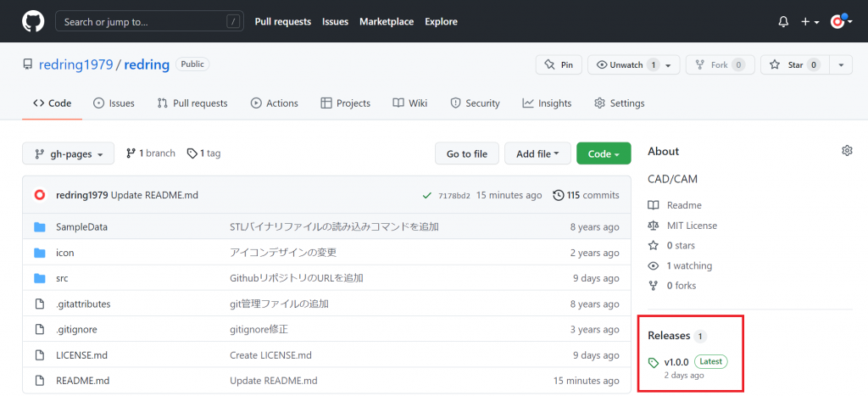The image size is (868, 396).
Task: Open the Add file dropdown
Action: click(x=537, y=153)
